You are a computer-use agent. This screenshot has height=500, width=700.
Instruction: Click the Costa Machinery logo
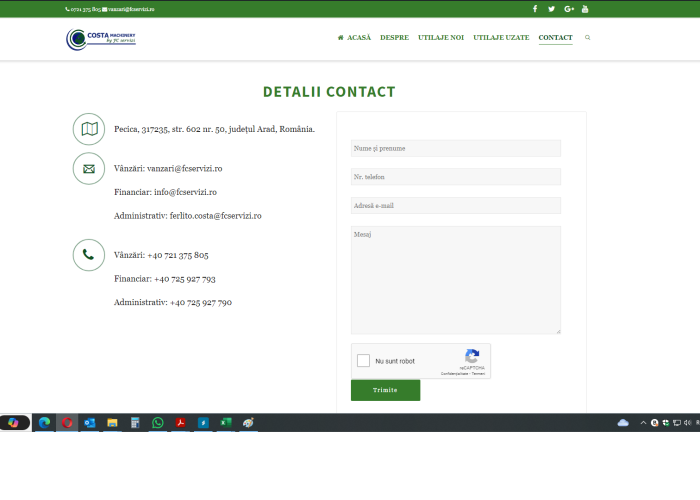coord(100,38)
